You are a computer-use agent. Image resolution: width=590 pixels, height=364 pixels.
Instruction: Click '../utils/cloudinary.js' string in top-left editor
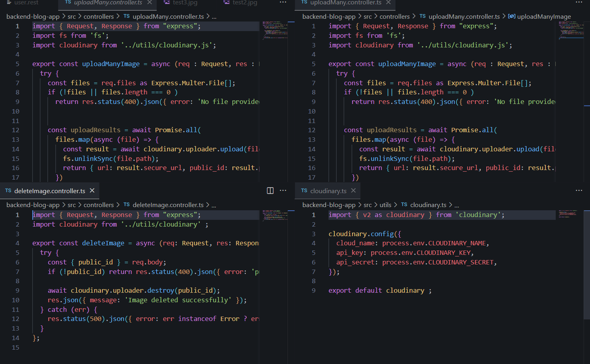[166, 45]
